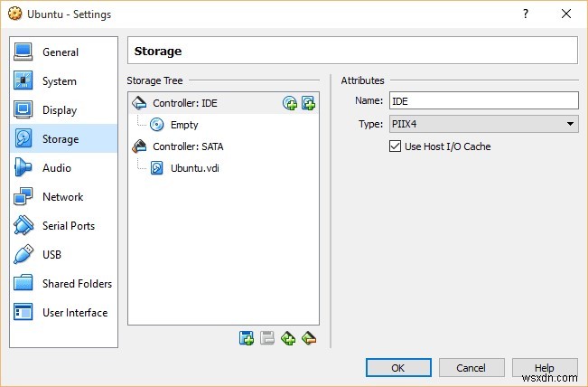Toggle Use Host I/O Cache checkbox
Screen dimensions: 588x387
point(395,146)
